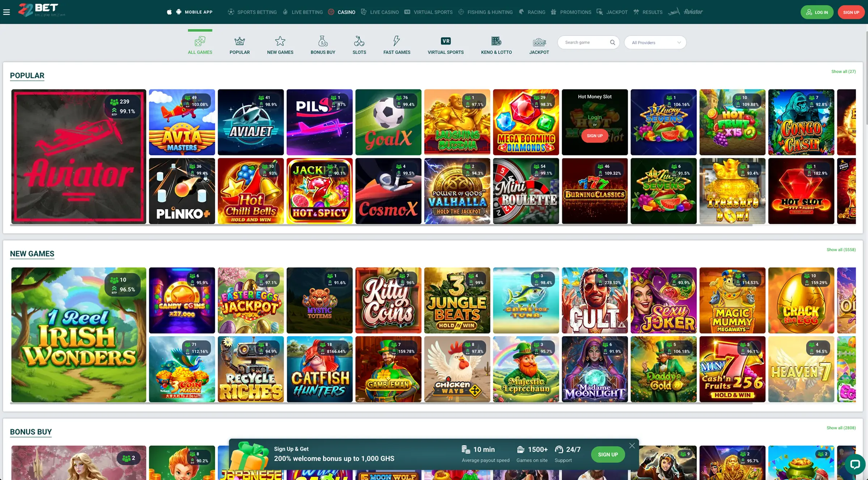Open Promotions menu item

[x=571, y=12]
